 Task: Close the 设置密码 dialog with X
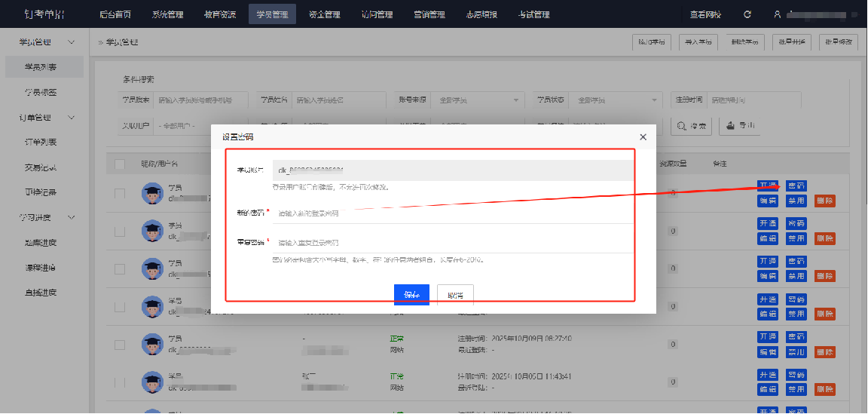pos(643,137)
